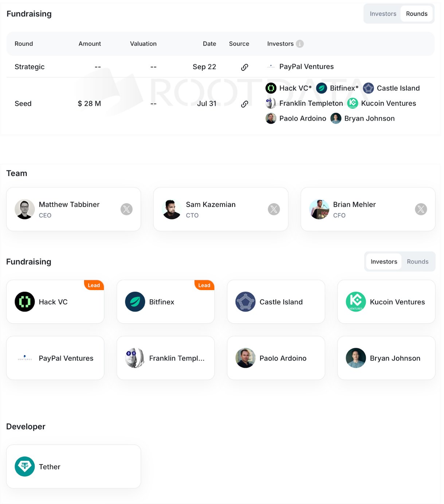Click the Investors info icon in table header

click(300, 44)
